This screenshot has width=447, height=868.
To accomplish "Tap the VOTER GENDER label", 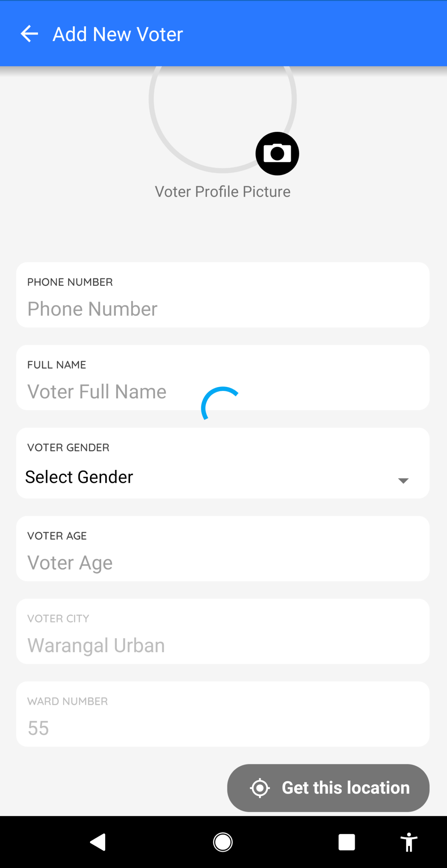I will pyautogui.click(x=68, y=448).
